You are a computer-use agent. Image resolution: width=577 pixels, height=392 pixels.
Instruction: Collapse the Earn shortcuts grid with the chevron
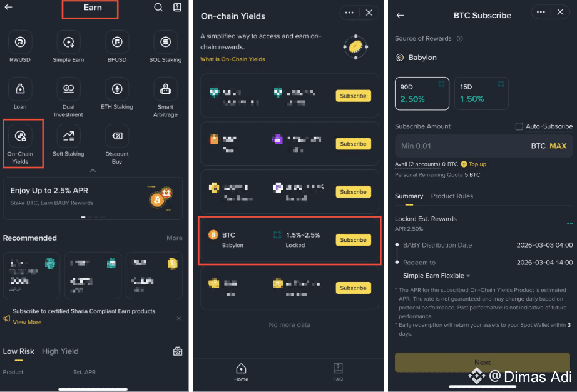click(93, 170)
